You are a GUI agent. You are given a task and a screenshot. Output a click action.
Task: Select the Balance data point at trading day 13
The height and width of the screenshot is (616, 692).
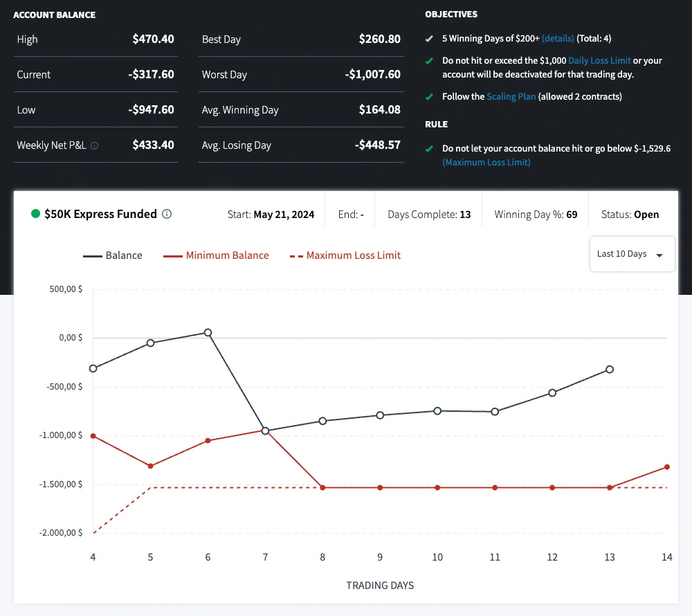click(x=610, y=370)
